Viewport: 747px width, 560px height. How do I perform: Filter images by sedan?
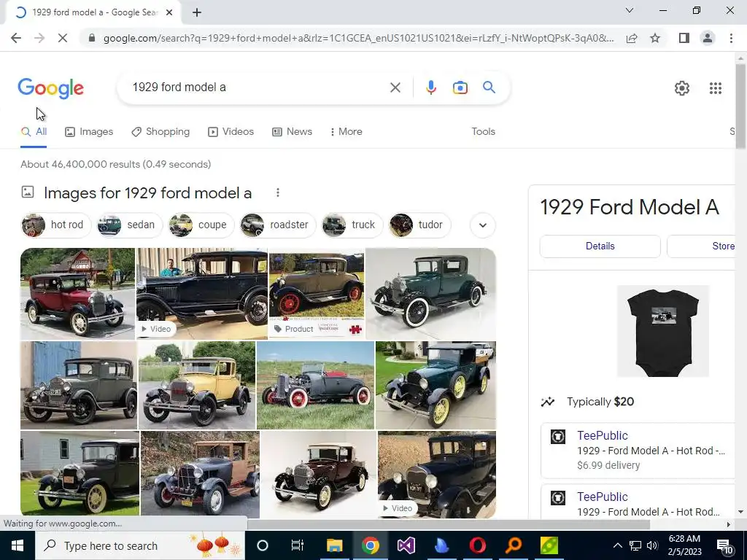click(x=130, y=225)
